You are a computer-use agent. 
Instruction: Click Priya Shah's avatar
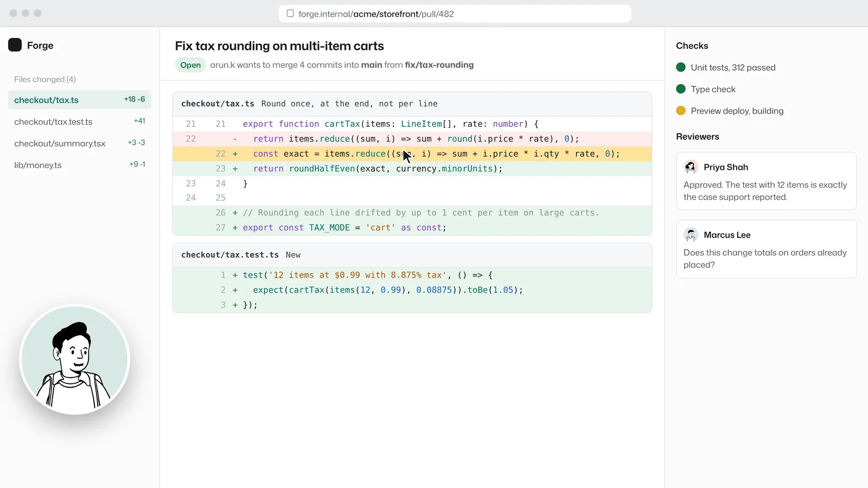(691, 167)
